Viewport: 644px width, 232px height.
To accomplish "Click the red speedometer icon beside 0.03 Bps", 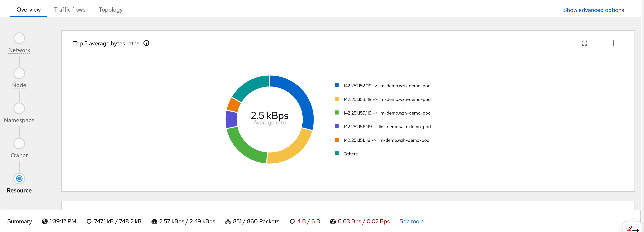I will (x=333, y=221).
